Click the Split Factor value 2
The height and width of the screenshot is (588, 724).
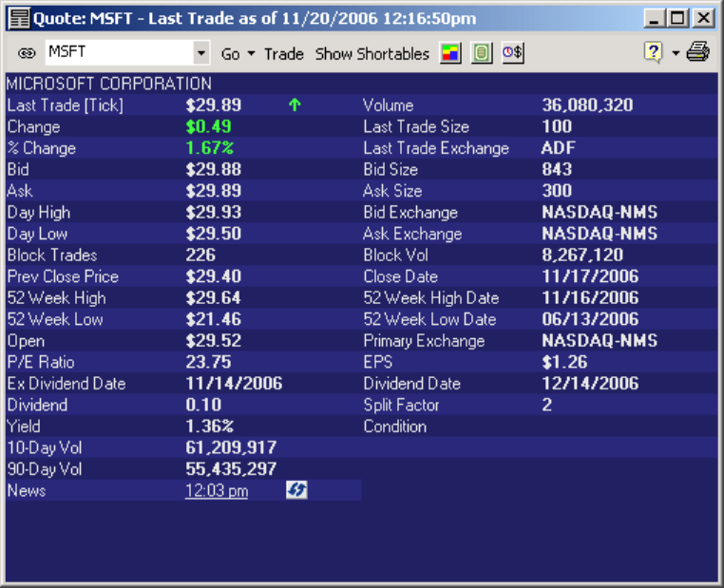click(547, 405)
